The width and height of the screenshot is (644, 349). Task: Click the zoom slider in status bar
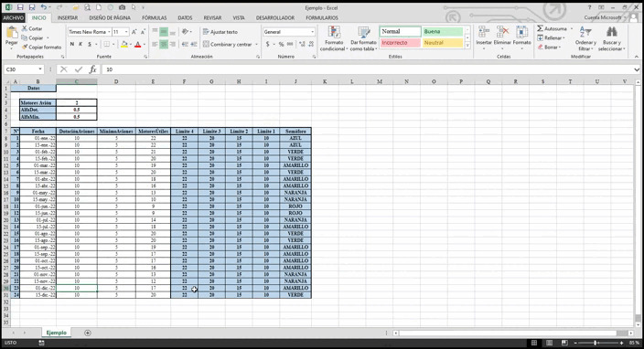[596, 343]
